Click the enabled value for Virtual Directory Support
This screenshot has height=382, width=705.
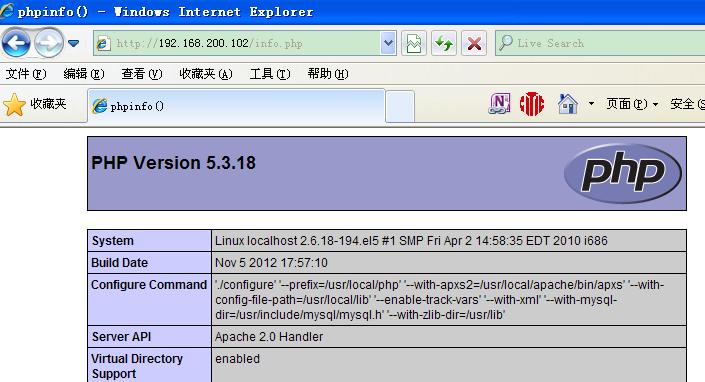coord(237,359)
